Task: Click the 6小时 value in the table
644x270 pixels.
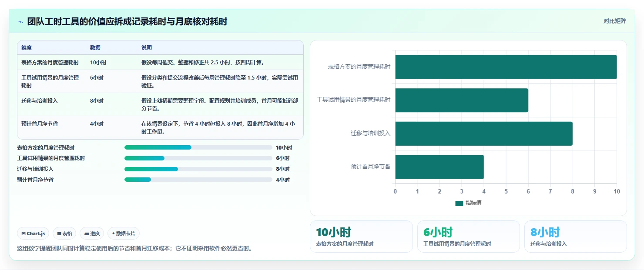Action: [97, 78]
